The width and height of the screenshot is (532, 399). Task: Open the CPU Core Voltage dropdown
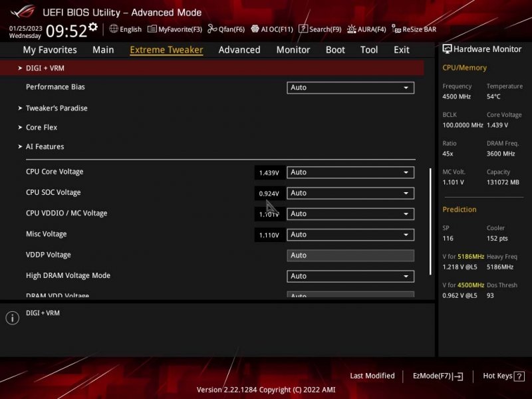pyautogui.click(x=350, y=172)
